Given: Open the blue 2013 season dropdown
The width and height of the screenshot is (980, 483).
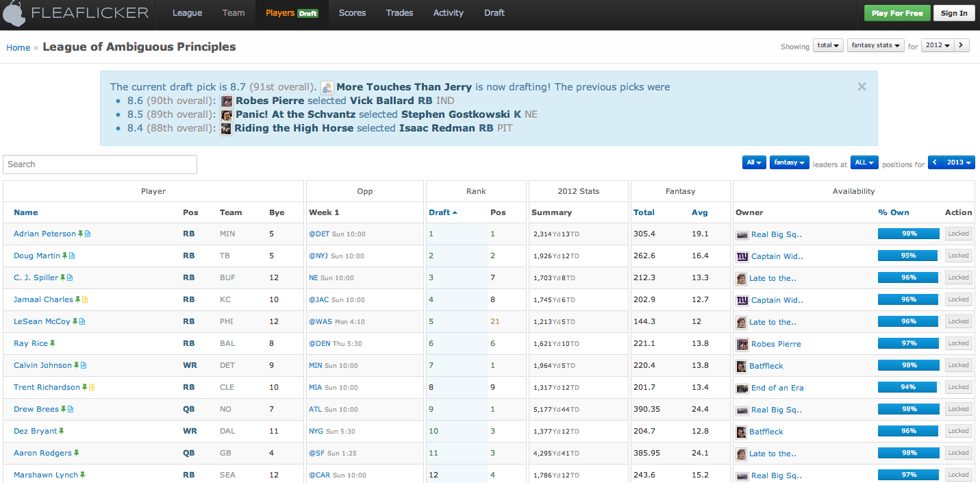Looking at the screenshot, I should coord(959,163).
